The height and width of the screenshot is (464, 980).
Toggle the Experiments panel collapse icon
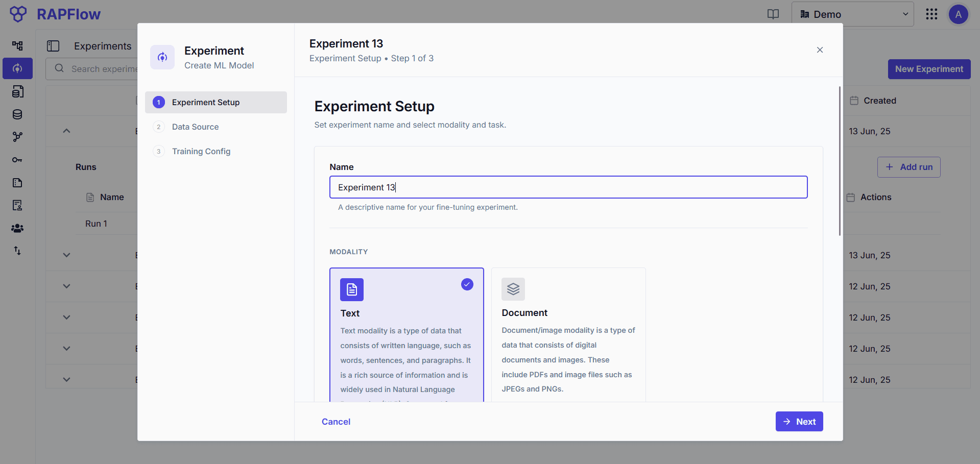(53, 46)
